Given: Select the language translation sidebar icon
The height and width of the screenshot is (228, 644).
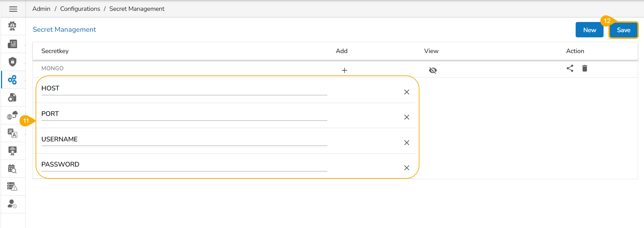Looking at the screenshot, I should point(13,133).
